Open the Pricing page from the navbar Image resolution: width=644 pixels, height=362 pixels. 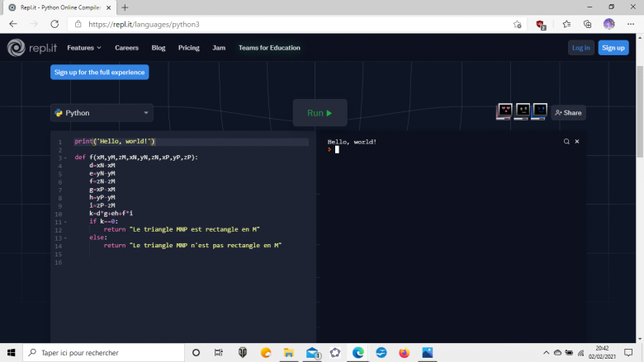click(x=189, y=48)
